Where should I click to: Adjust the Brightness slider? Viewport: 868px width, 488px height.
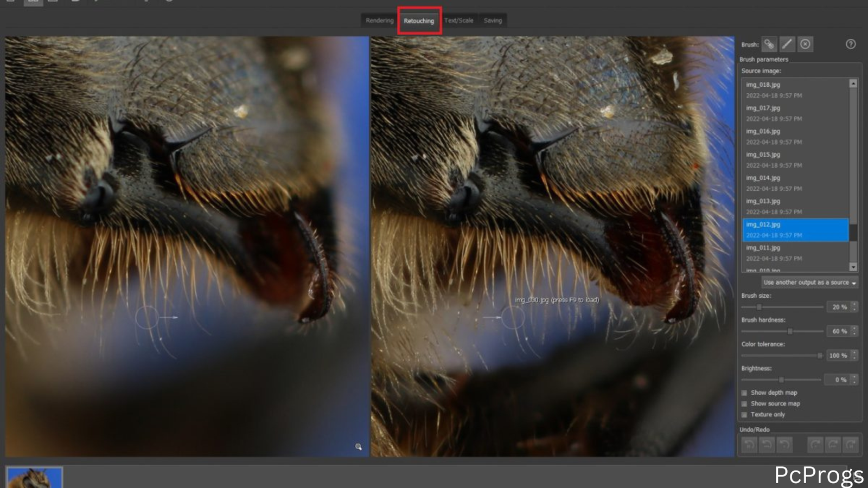tap(781, 380)
